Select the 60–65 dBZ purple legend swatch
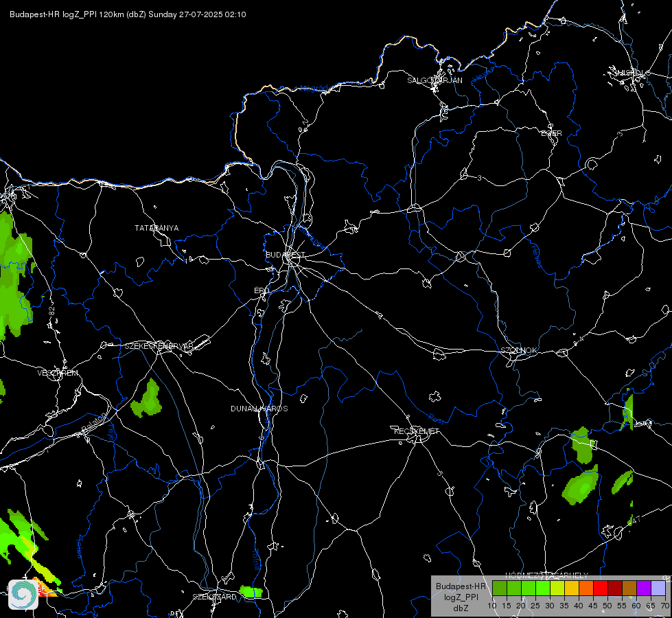Image resolution: width=672 pixels, height=618 pixels. [644, 588]
